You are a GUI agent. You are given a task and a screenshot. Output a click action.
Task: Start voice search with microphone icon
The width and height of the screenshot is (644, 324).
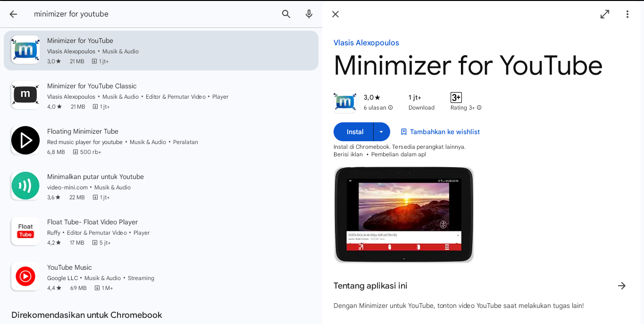point(309,14)
